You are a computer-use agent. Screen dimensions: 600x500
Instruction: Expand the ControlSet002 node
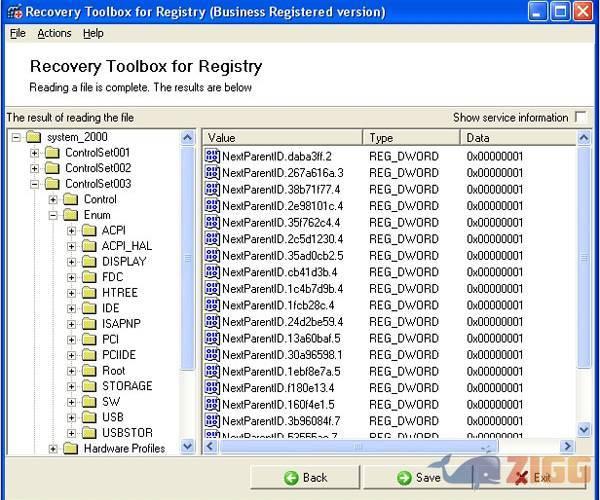tap(34, 168)
